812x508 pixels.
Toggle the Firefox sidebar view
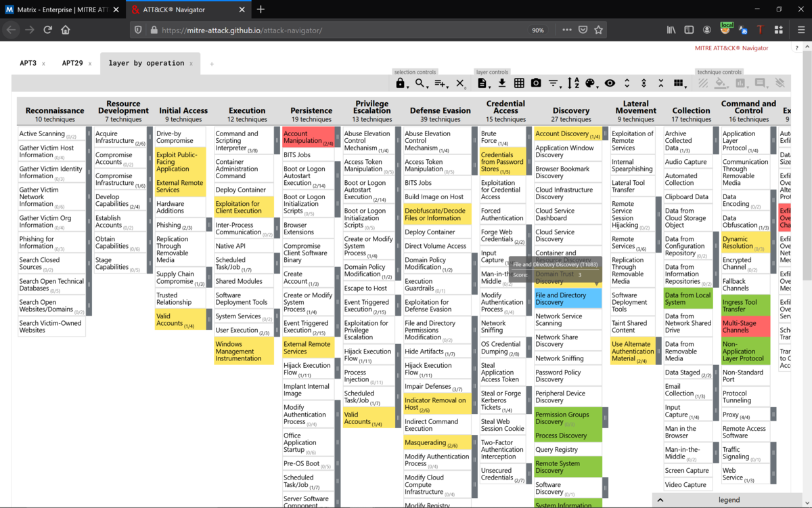pos(689,30)
